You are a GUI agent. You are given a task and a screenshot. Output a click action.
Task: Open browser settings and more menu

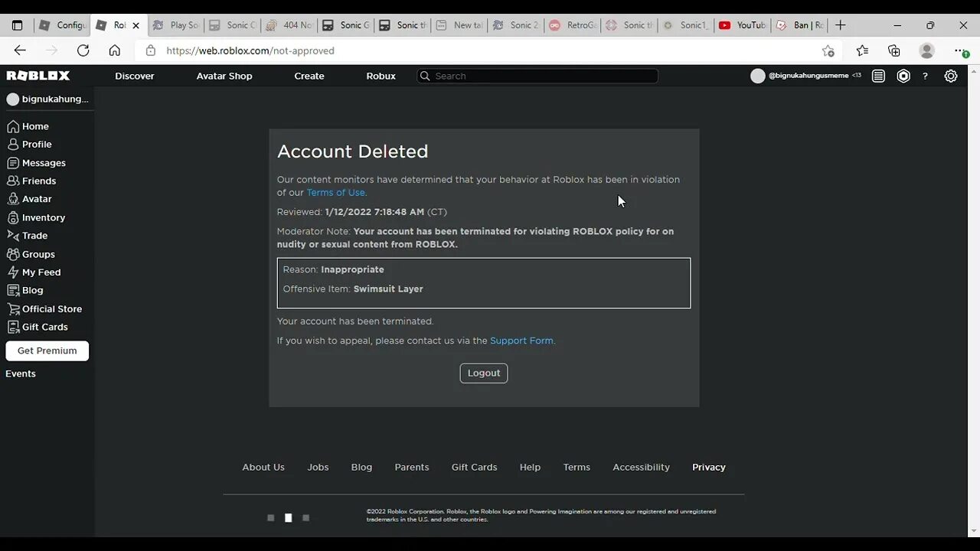pyautogui.click(x=961, y=51)
